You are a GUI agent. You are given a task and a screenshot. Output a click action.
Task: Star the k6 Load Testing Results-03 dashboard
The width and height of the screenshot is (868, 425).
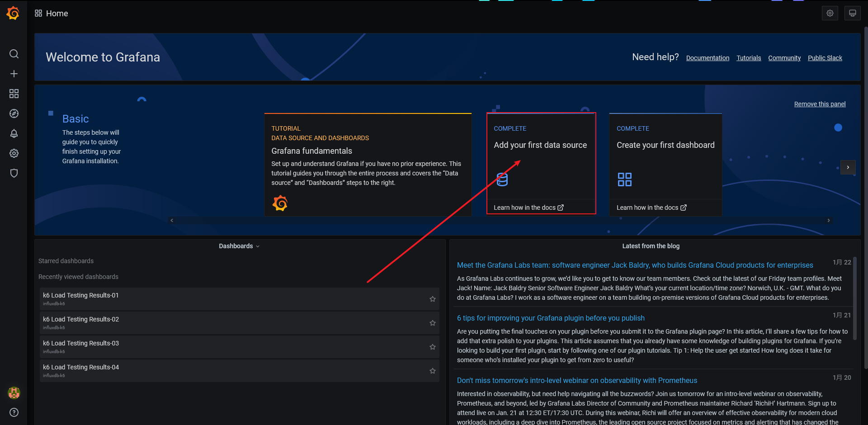432,347
